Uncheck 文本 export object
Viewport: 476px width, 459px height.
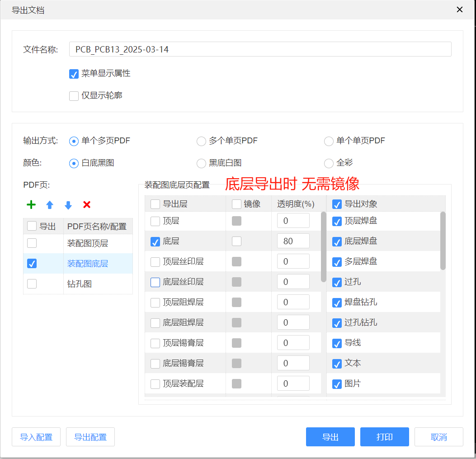pyautogui.click(x=336, y=363)
